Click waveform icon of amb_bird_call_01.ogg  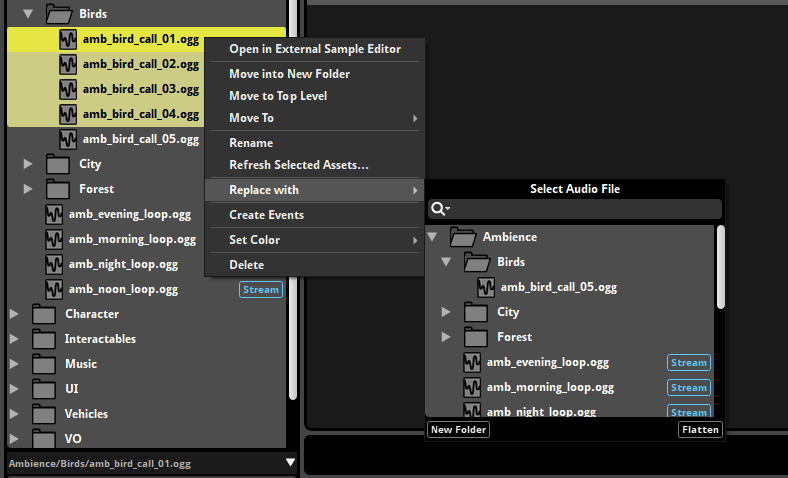tap(68, 39)
